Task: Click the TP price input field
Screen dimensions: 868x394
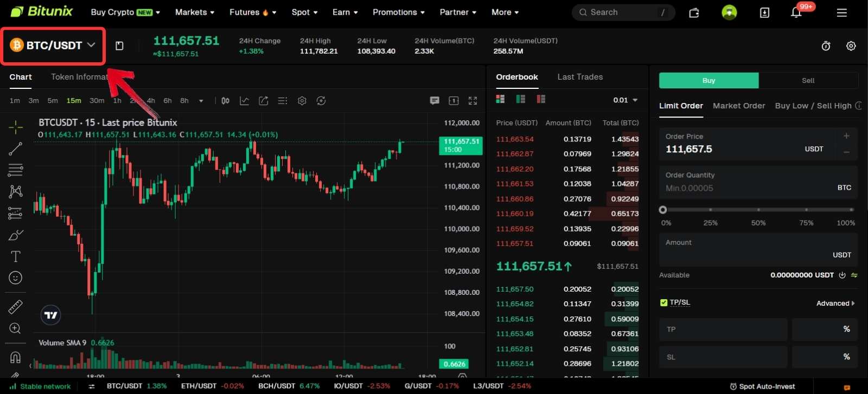Action: (723, 330)
